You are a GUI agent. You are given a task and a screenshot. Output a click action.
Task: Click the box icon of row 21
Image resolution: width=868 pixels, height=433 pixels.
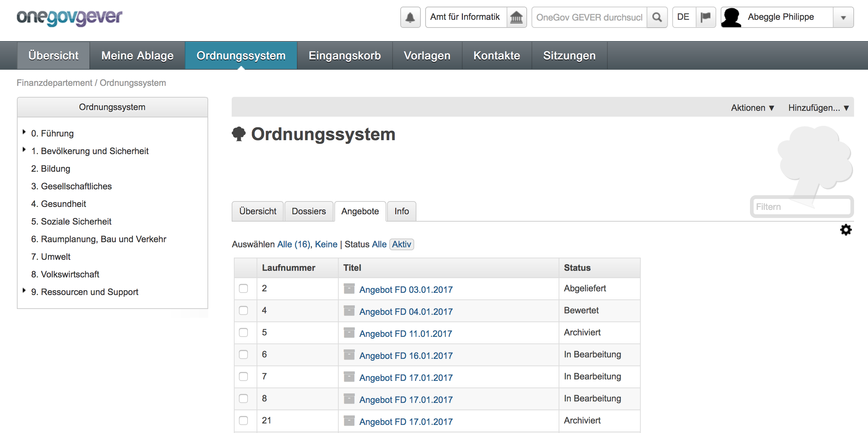[x=349, y=421]
